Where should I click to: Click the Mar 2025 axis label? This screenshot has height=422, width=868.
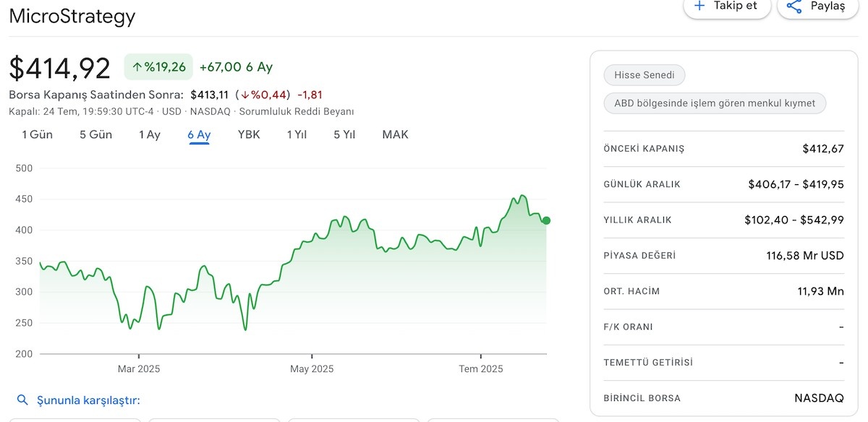point(139,369)
